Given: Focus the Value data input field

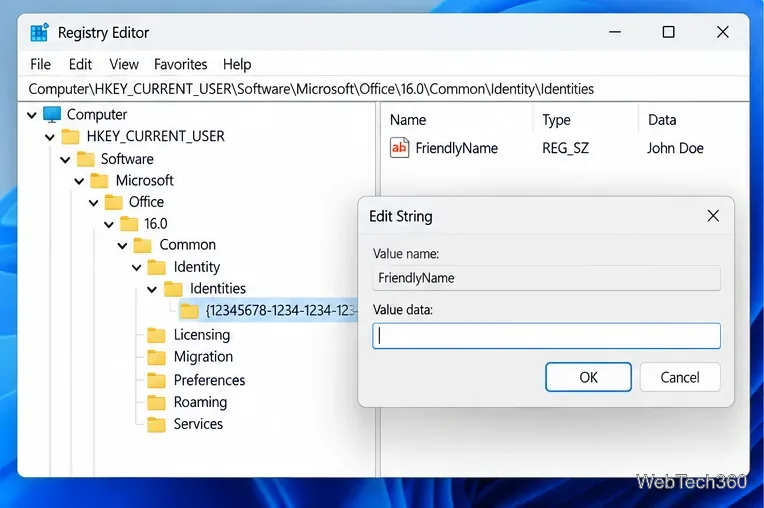Looking at the screenshot, I should [546, 336].
